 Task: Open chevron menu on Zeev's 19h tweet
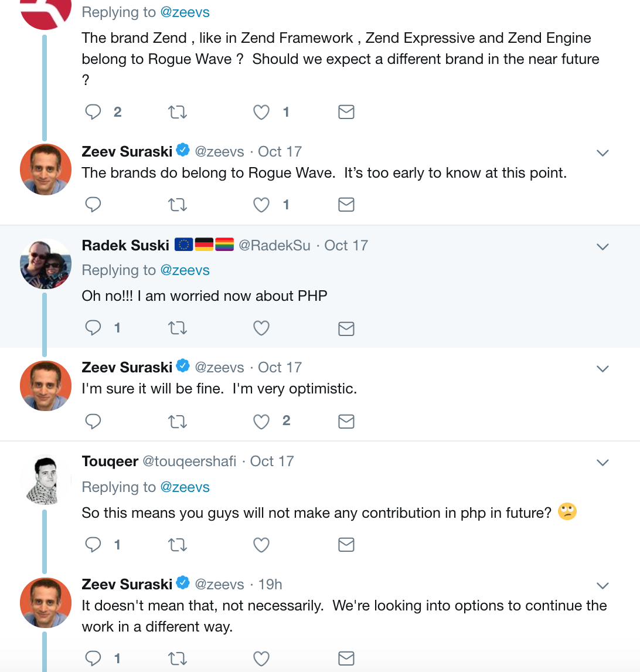(602, 585)
